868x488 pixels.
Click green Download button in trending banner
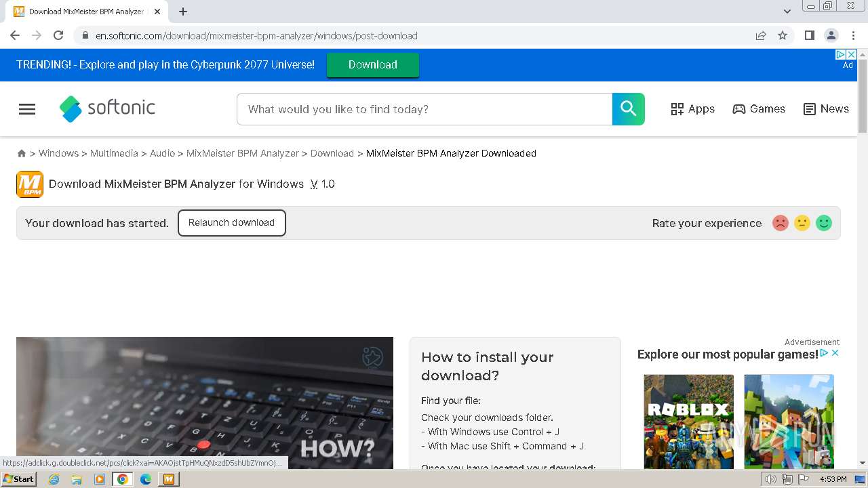point(373,65)
